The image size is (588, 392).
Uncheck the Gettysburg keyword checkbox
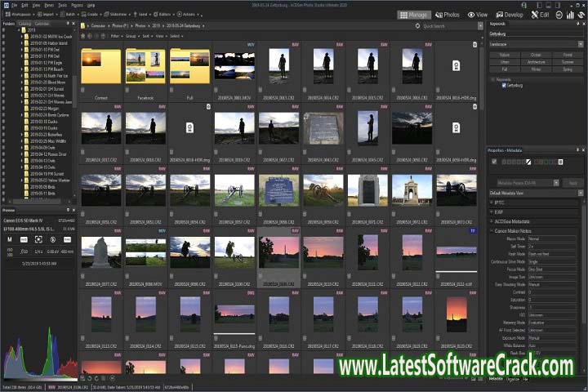504,85
